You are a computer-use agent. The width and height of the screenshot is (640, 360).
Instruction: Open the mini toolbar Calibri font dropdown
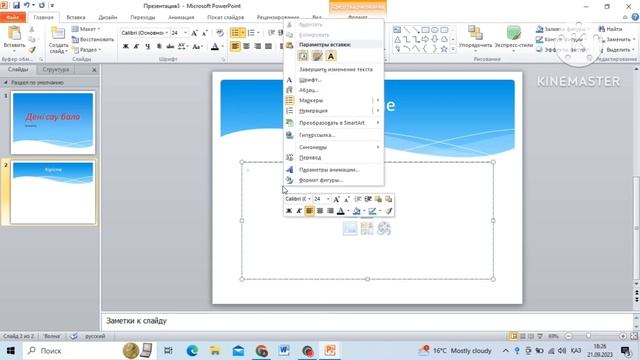[309, 199]
